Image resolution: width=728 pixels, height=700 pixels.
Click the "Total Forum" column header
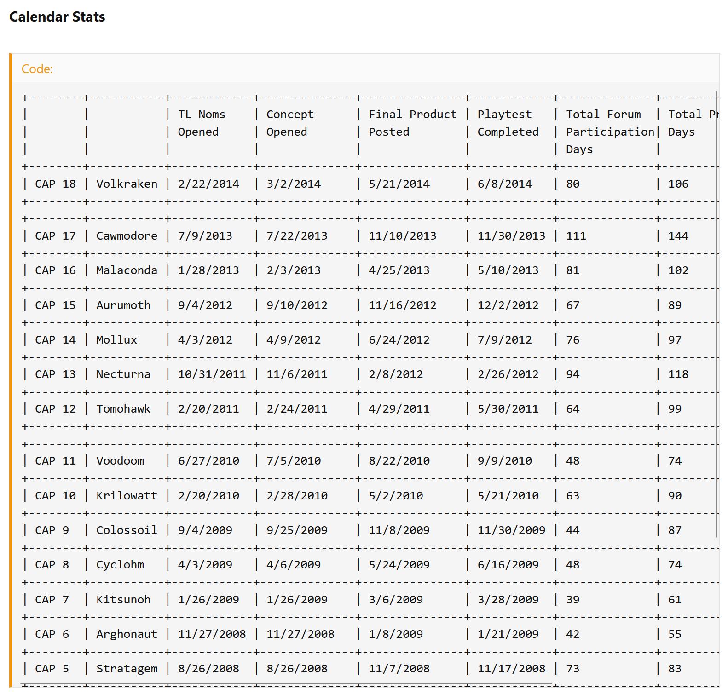coord(603,115)
